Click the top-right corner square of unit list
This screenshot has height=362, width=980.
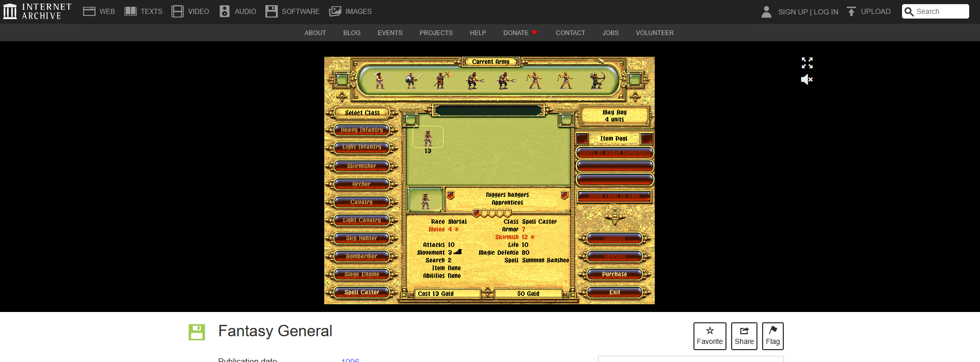coord(566,120)
